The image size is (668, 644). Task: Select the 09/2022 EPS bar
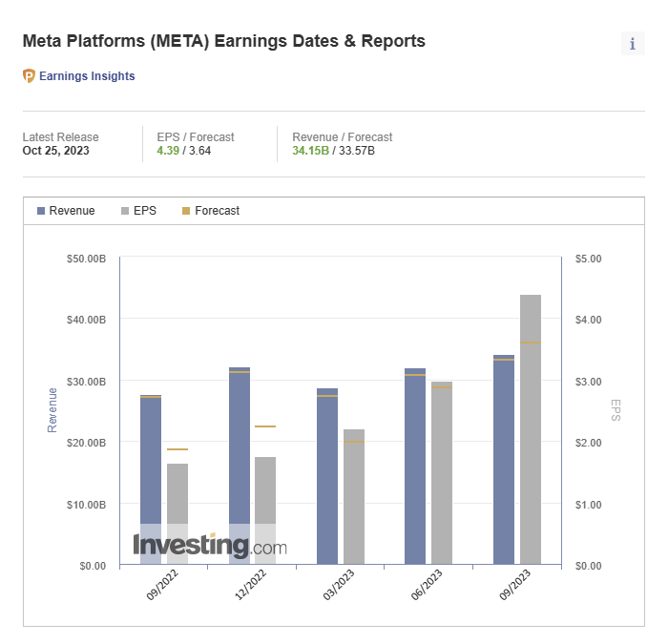click(177, 514)
